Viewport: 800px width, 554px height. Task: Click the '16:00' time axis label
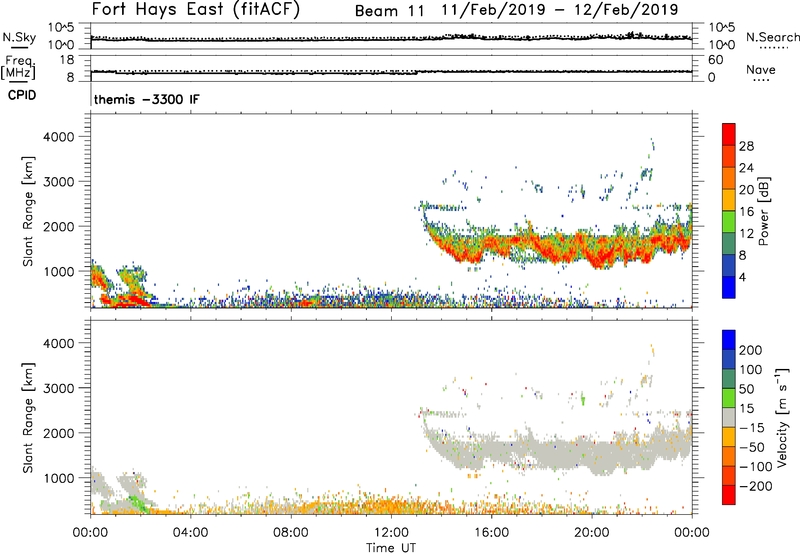(x=491, y=533)
